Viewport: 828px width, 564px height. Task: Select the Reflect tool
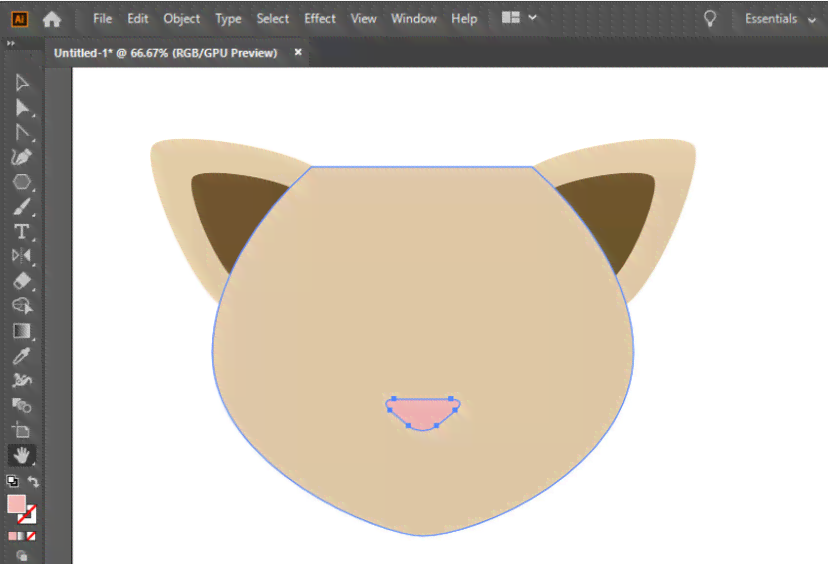click(x=22, y=256)
